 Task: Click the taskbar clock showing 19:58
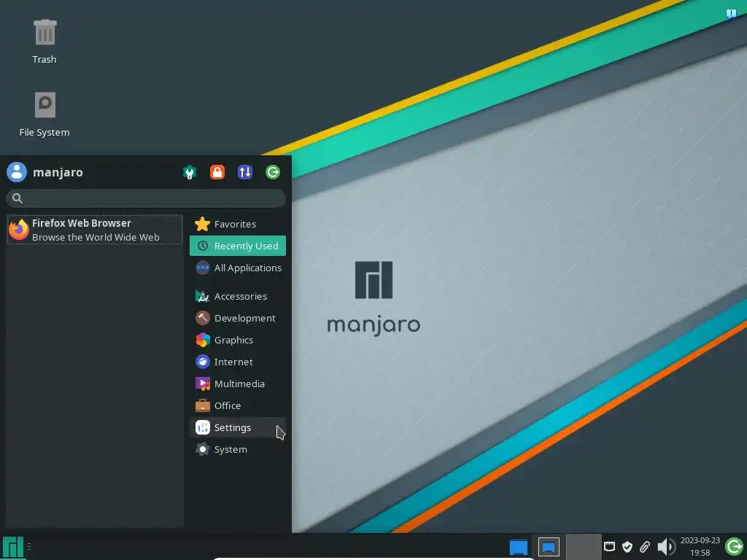(x=700, y=547)
